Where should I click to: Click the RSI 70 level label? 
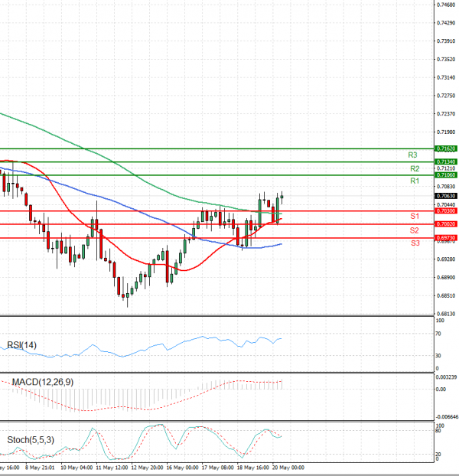click(x=438, y=334)
